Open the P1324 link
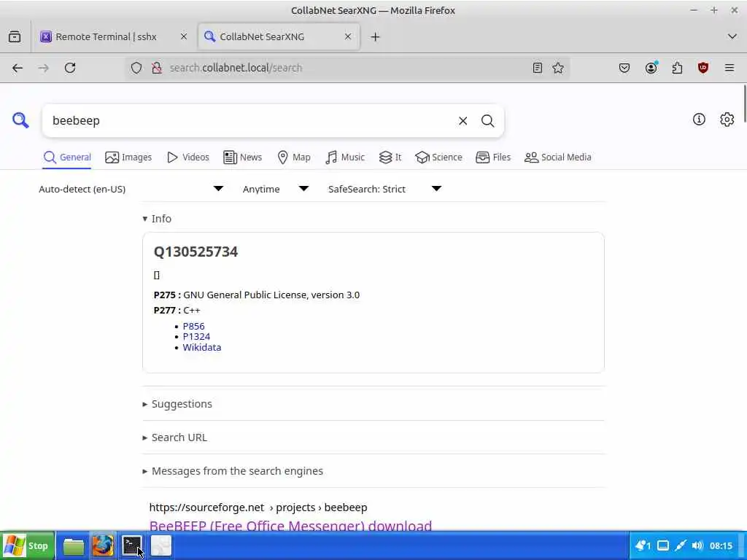Image resolution: width=747 pixels, height=560 pixels. pyautogui.click(x=196, y=337)
